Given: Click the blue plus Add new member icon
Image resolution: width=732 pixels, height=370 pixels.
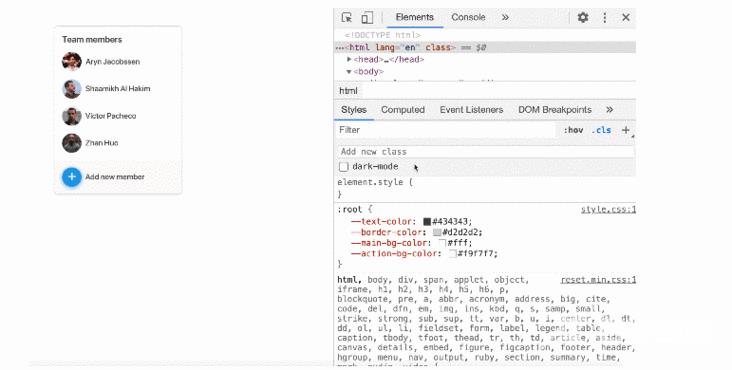Looking at the screenshot, I should click(x=72, y=177).
